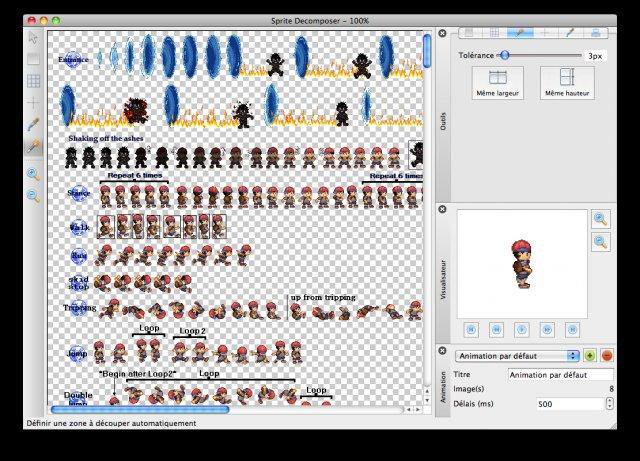Jump to the last animation frame
Screen dimensions: 640x461
pyautogui.click(x=572, y=330)
